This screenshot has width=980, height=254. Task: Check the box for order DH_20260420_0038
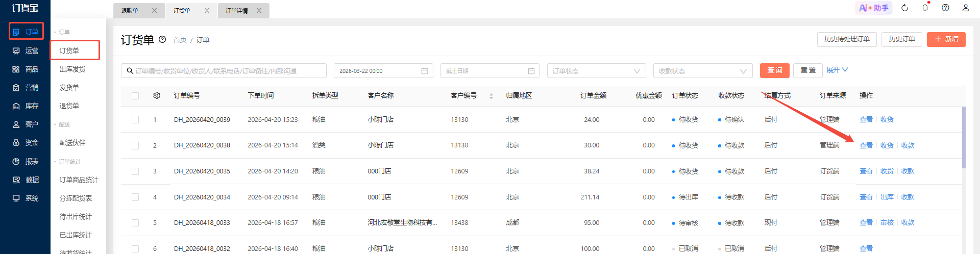click(x=135, y=145)
